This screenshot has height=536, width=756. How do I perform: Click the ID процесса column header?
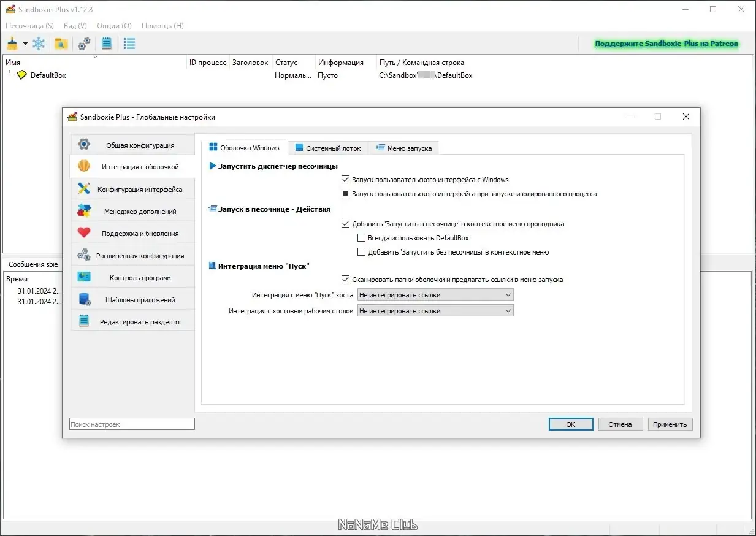[x=208, y=62]
